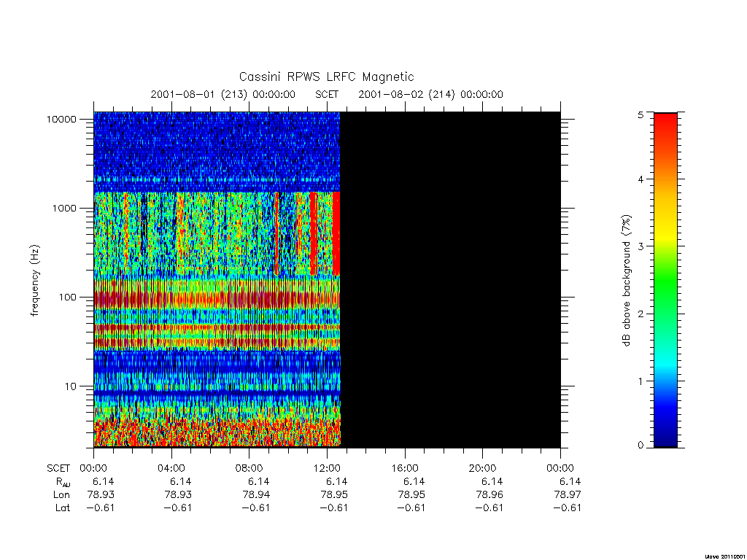The height and width of the screenshot is (560, 747).
Task: Click the colorbar tick label 3
Action: (x=640, y=246)
